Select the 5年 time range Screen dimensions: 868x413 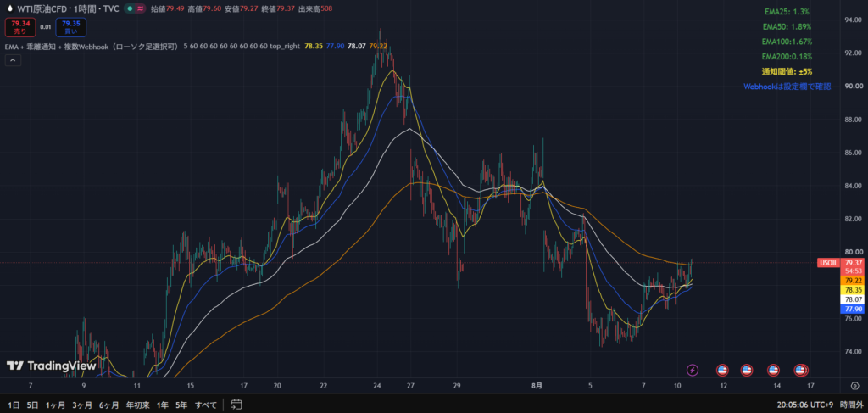(181, 405)
